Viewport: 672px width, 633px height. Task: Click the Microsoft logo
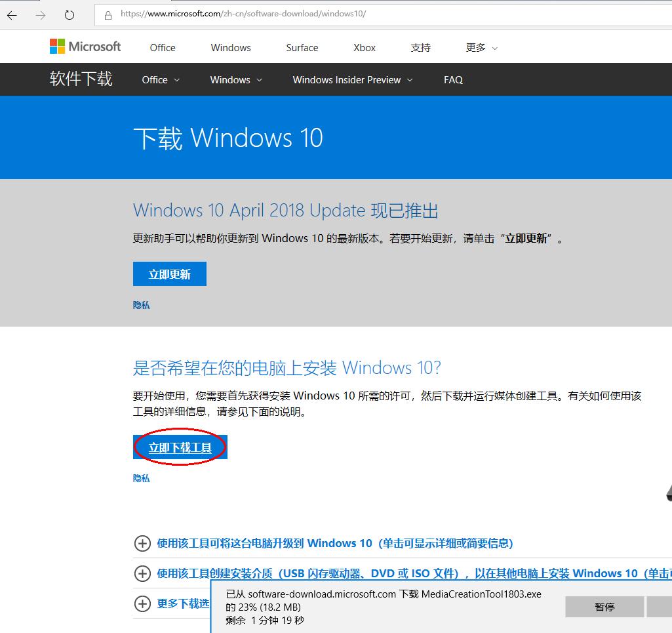84,47
